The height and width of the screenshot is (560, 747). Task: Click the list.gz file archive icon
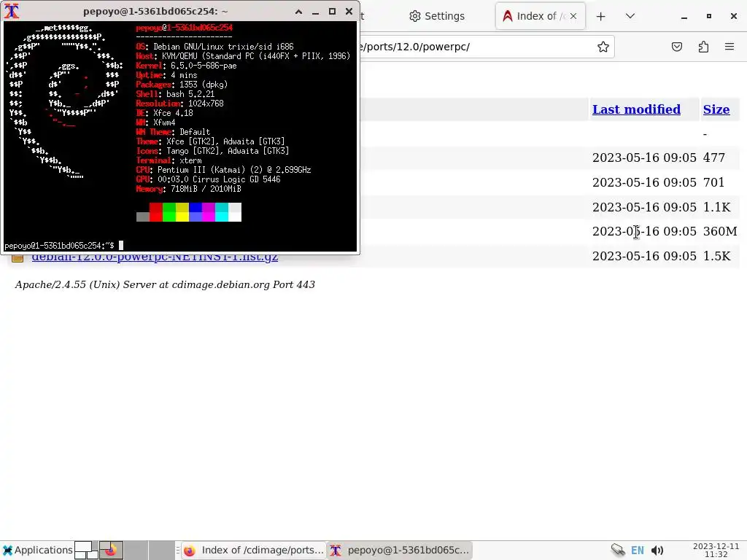click(18, 258)
